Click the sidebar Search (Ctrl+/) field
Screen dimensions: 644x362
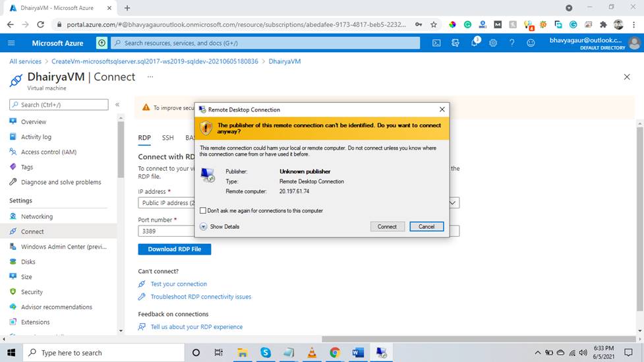point(59,105)
